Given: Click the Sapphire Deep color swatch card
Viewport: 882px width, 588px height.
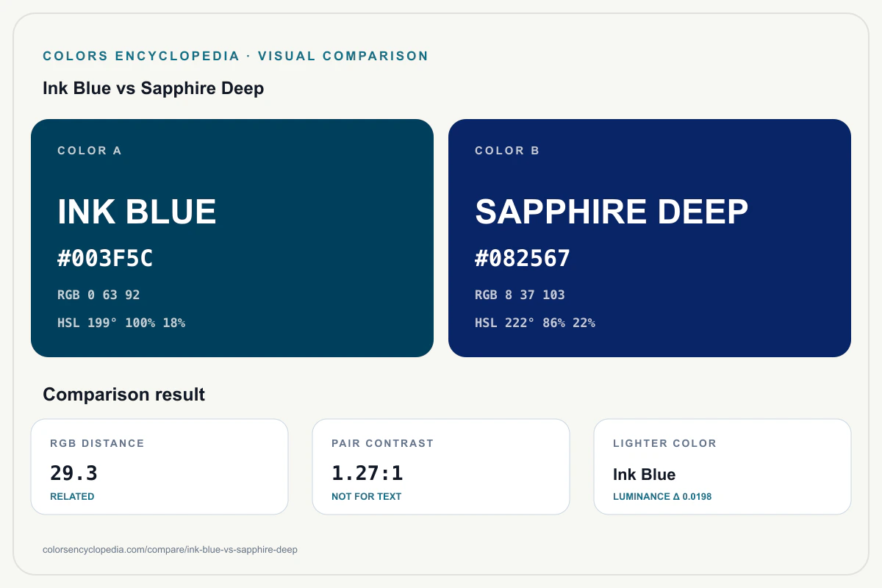Looking at the screenshot, I should [650, 238].
